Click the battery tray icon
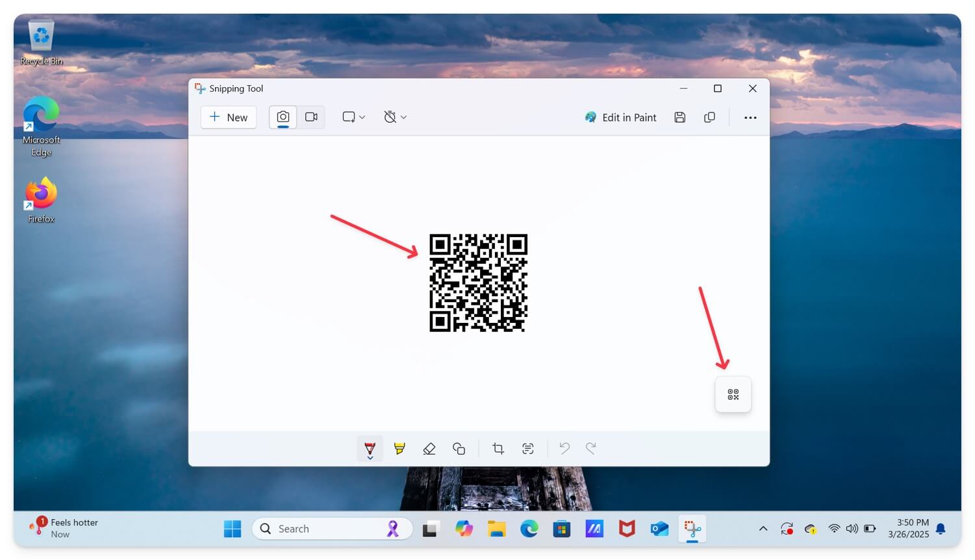The width and height of the screenshot is (975, 560). coord(870,529)
